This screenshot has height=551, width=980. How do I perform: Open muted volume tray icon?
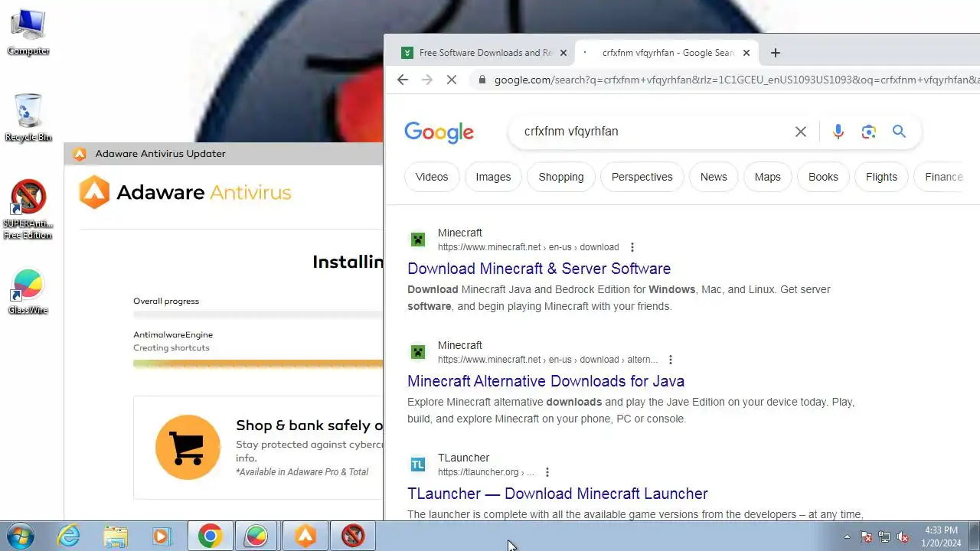tap(903, 536)
